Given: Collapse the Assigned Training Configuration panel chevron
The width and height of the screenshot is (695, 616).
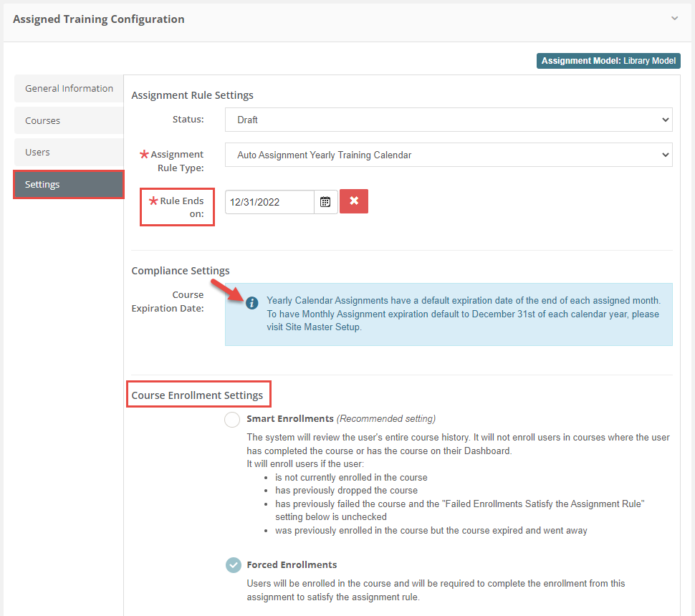Looking at the screenshot, I should (x=674, y=18).
